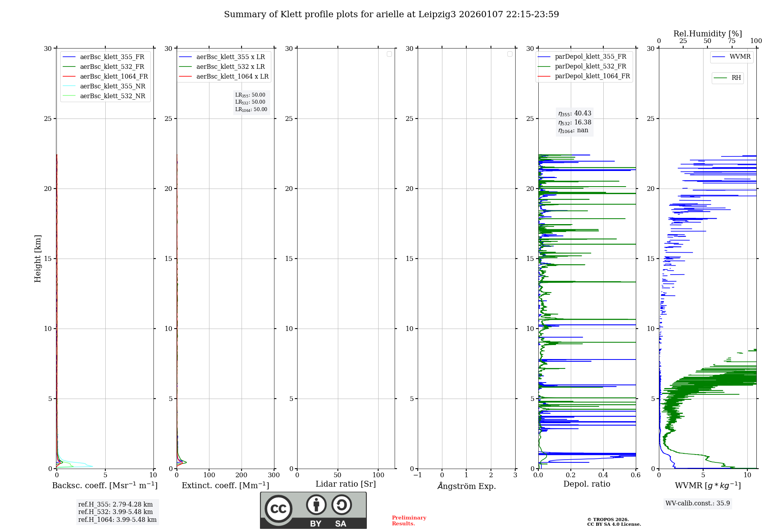This screenshot has height=532, width=783.
Task: Click the ShareAlike SA circular arrow icon
Action: (341, 505)
